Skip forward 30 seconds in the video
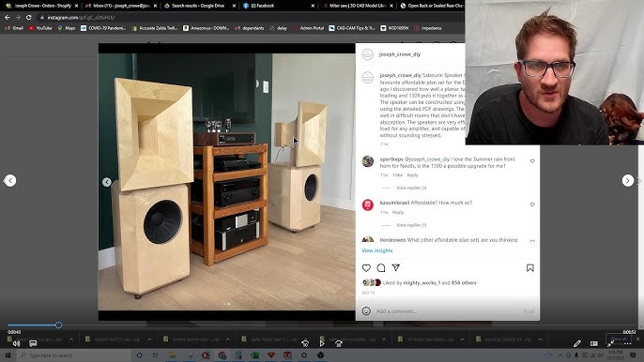The image size is (644, 362). point(338,343)
